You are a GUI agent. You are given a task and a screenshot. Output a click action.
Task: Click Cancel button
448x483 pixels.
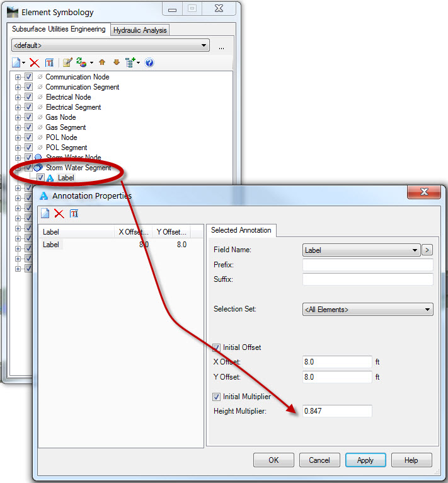[x=319, y=460]
